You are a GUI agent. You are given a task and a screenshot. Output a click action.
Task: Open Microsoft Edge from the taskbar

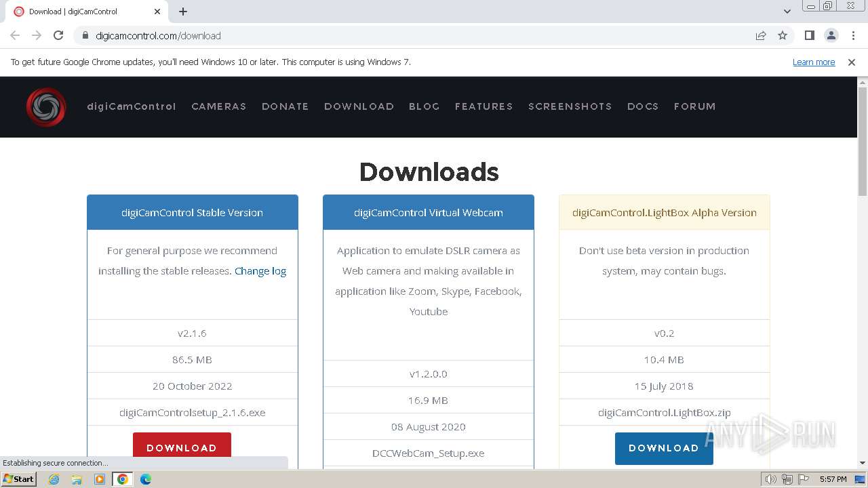(146, 479)
